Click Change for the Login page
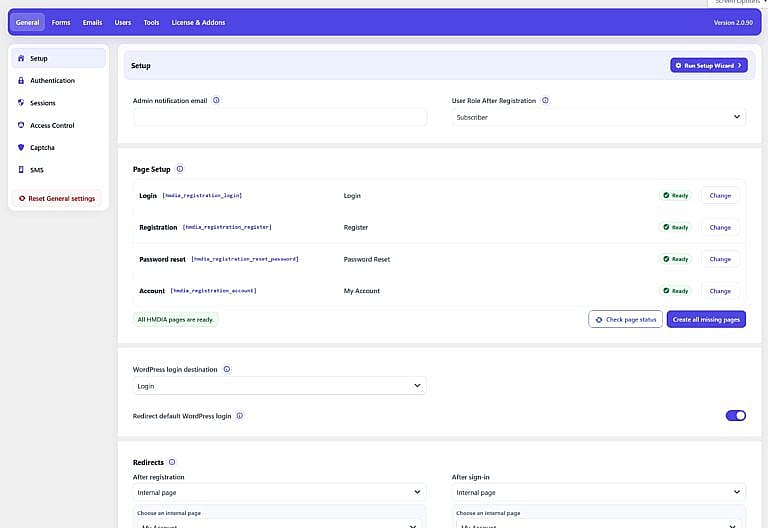Screen dimensions: 768x528 [720, 195]
